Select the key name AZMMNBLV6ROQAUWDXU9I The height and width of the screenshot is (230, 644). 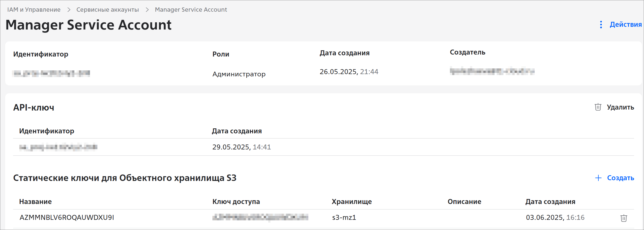pyautogui.click(x=67, y=217)
